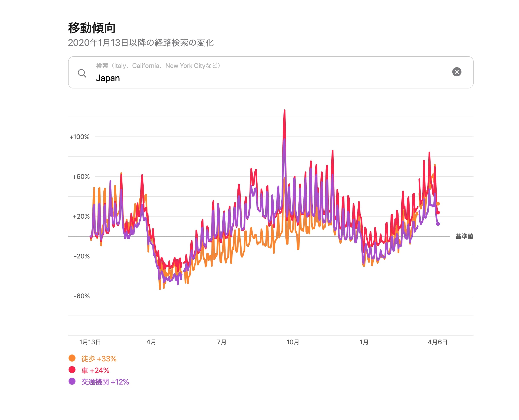Click the 7月 axis label
The height and width of the screenshot is (420, 519).
[221, 342]
